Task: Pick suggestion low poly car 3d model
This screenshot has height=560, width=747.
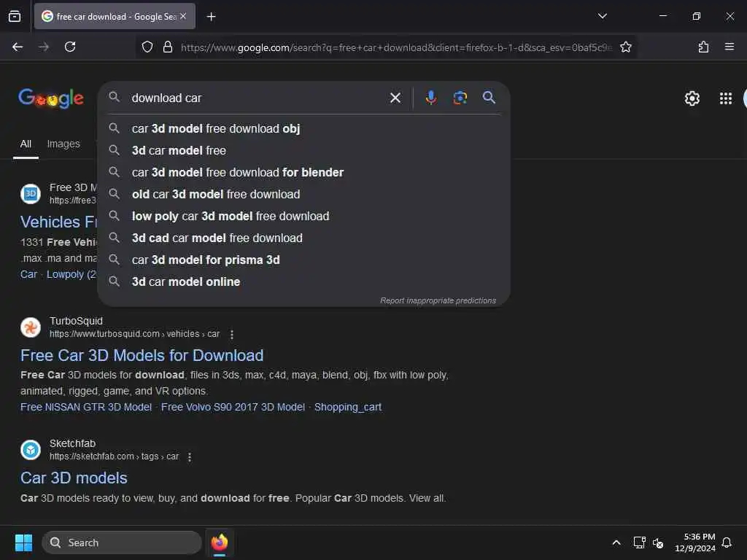Action: point(304,216)
